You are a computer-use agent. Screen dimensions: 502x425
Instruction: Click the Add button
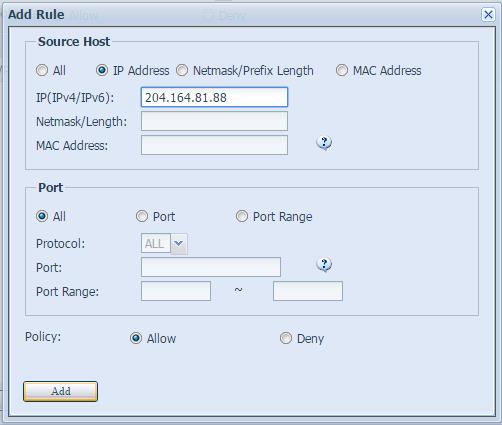click(x=60, y=391)
